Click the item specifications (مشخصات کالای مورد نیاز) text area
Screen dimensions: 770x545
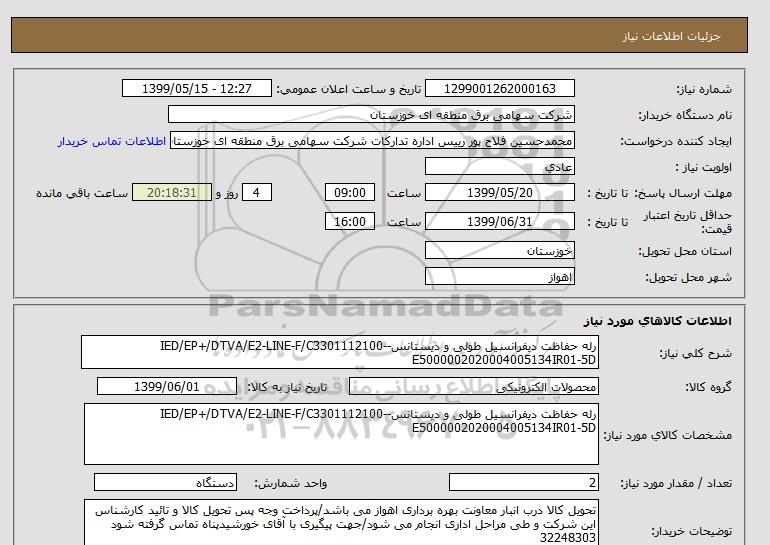(341, 434)
